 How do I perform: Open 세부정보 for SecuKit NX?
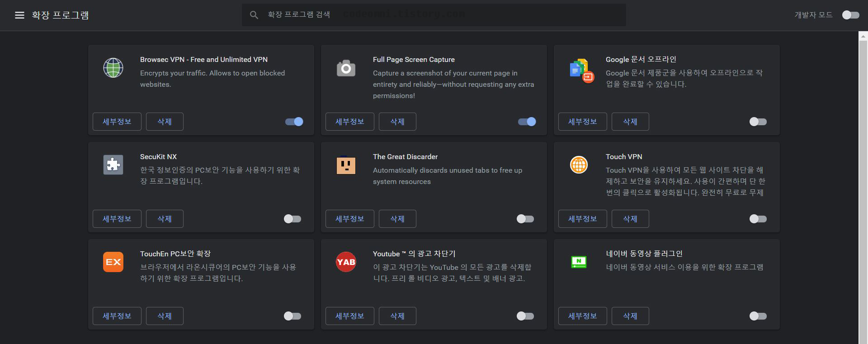117,219
